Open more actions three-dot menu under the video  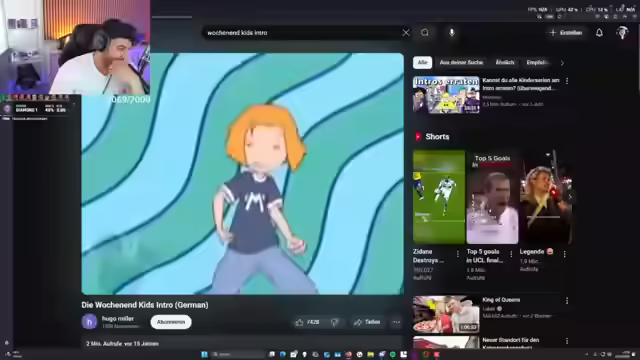[396, 322]
